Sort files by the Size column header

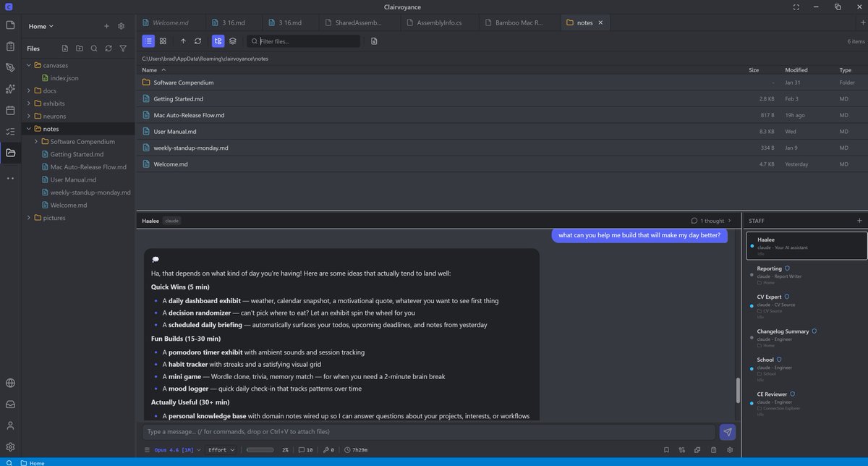[x=754, y=70]
